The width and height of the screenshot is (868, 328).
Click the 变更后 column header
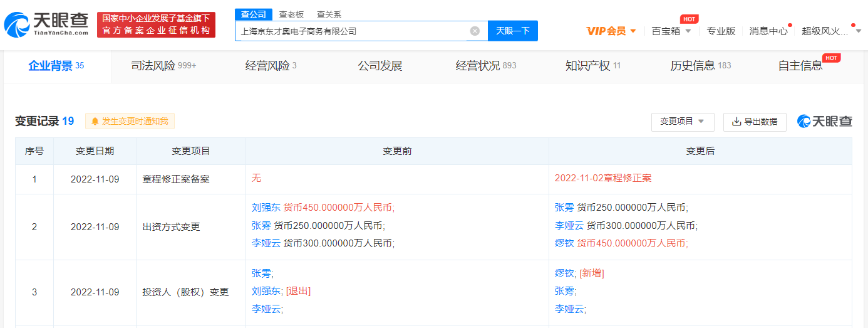click(x=700, y=151)
